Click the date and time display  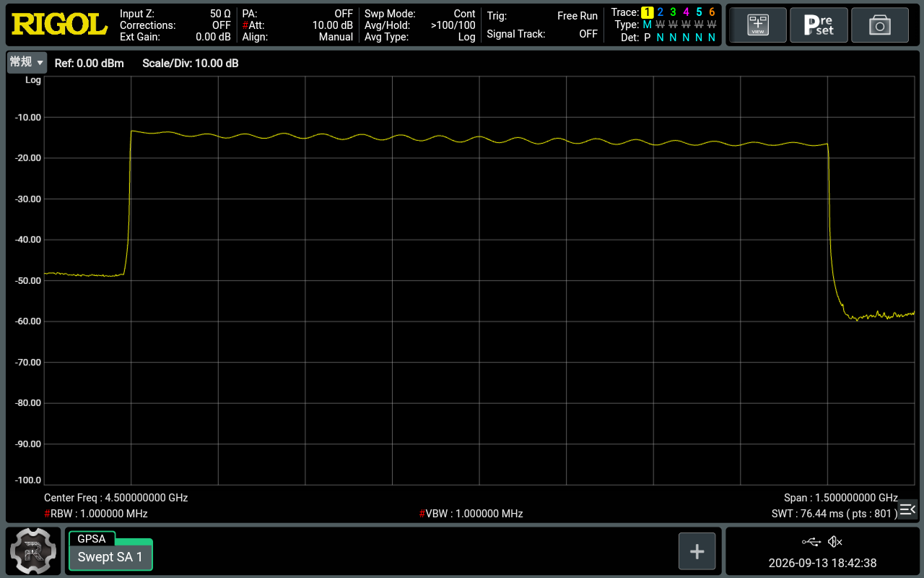point(822,563)
